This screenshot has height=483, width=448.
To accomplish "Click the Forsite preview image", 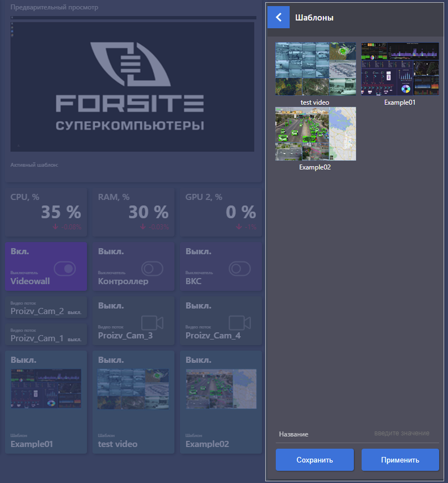I will click(132, 86).
